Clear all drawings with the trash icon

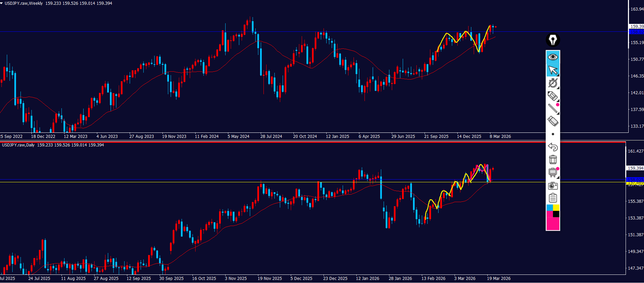(553, 159)
